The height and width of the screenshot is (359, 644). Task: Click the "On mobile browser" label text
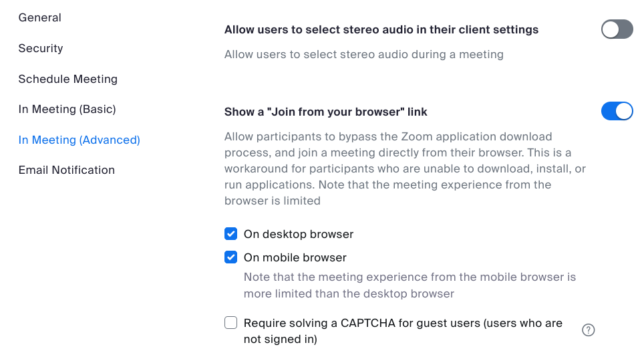coord(295,257)
